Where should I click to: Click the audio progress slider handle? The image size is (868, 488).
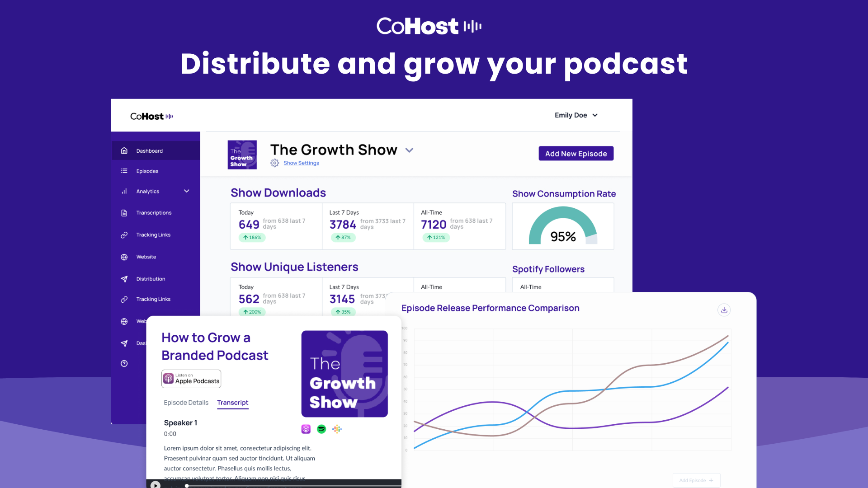tap(187, 486)
